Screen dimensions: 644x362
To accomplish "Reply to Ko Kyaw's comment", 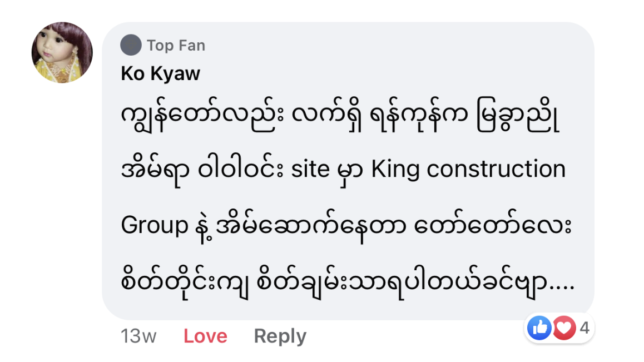I will point(280,336).
